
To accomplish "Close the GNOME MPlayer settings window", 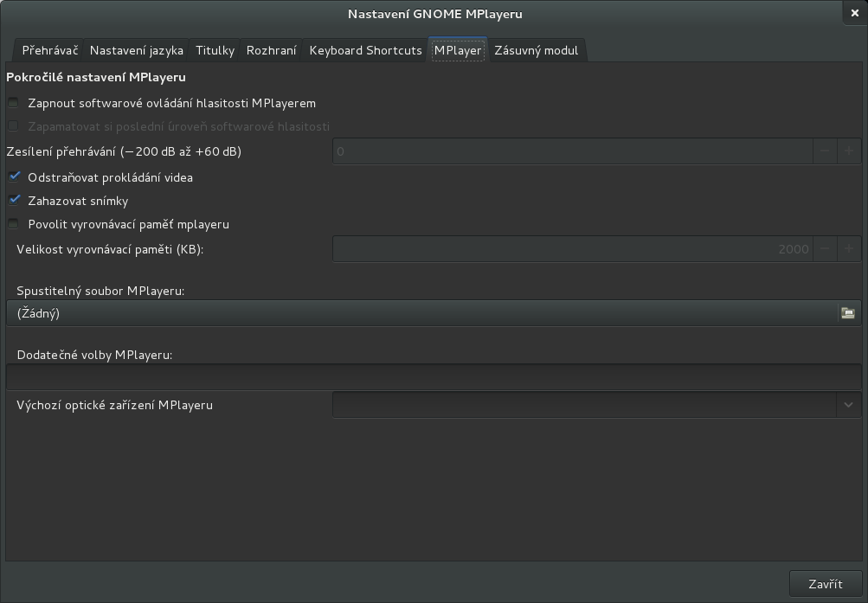I will (x=855, y=13).
